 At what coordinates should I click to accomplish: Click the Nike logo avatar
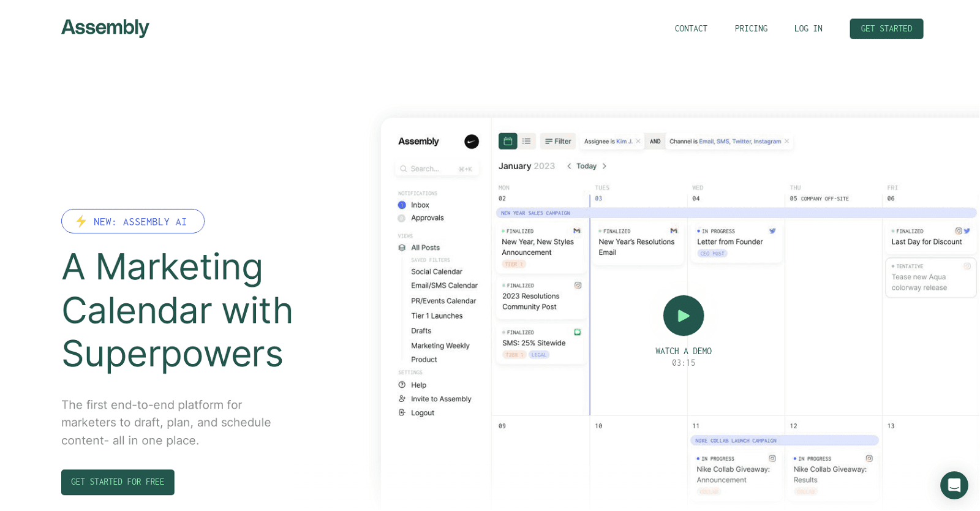pos(471,142)
